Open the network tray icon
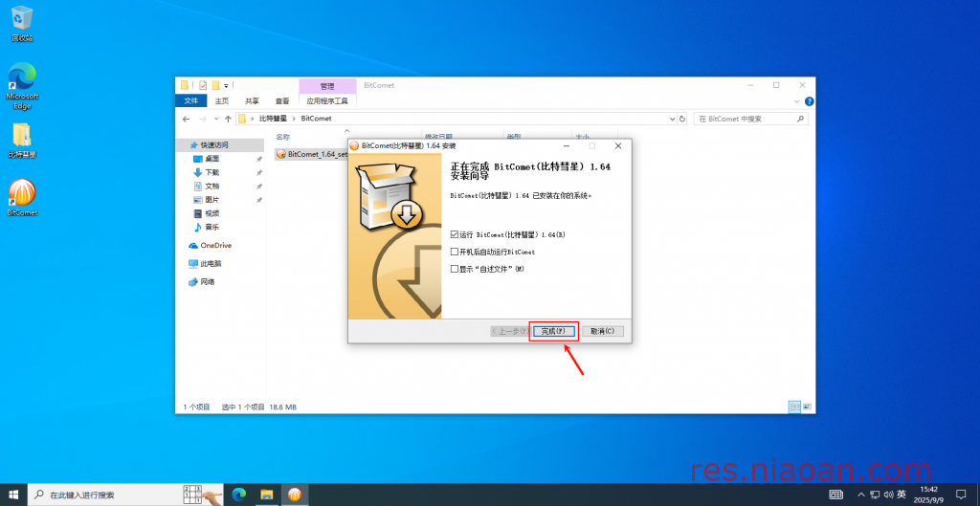This screenshot has height=506, width=980. pyautogui.click(x=875, y=495)
